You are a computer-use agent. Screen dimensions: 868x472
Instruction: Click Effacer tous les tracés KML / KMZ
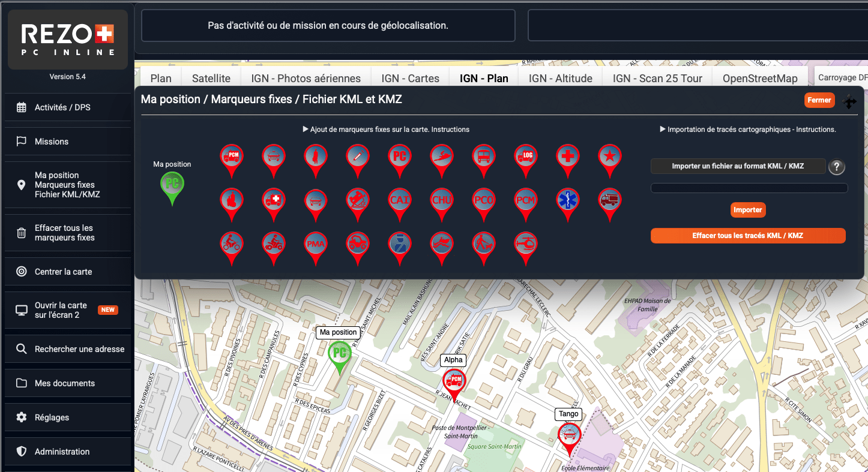pyautogui.click(x=748, y=236)
